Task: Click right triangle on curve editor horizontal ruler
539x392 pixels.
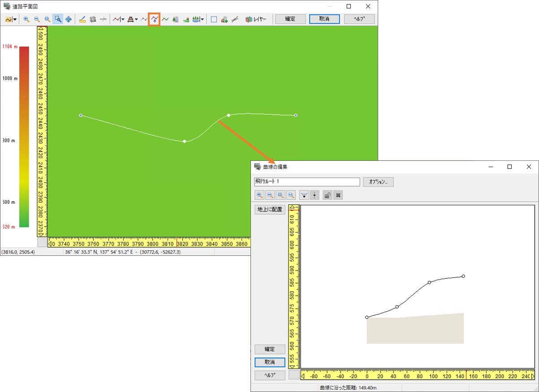Action: point(532,376)
